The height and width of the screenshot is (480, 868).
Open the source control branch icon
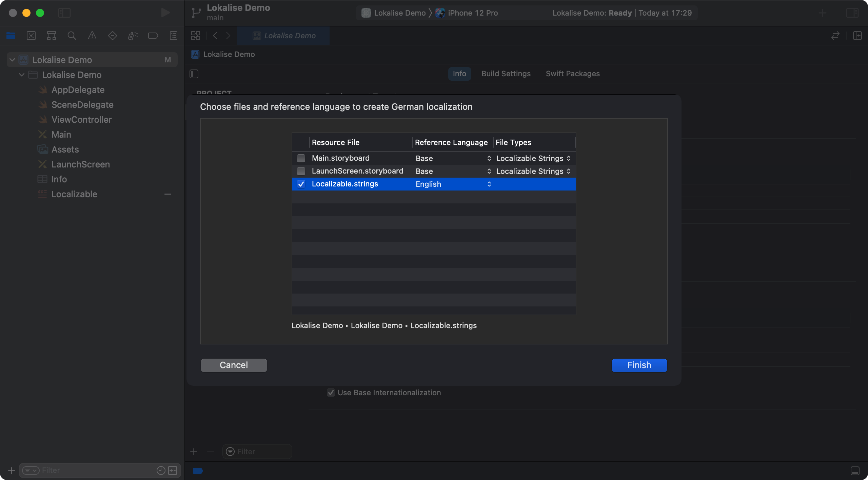pos(196,13)
